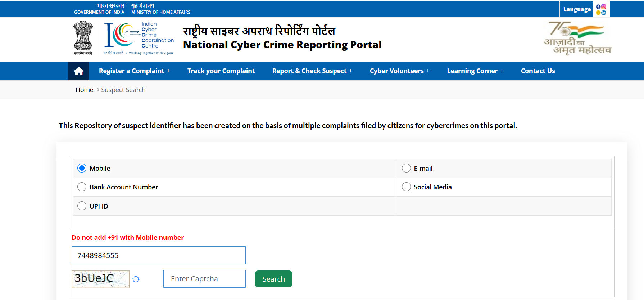Open the yellow Snapchat social icon

[598, 13]
